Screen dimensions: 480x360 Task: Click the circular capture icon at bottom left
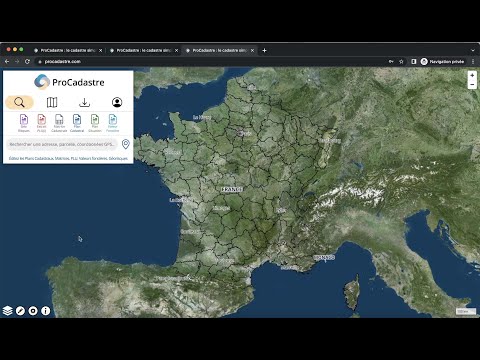tap(33, 311)
